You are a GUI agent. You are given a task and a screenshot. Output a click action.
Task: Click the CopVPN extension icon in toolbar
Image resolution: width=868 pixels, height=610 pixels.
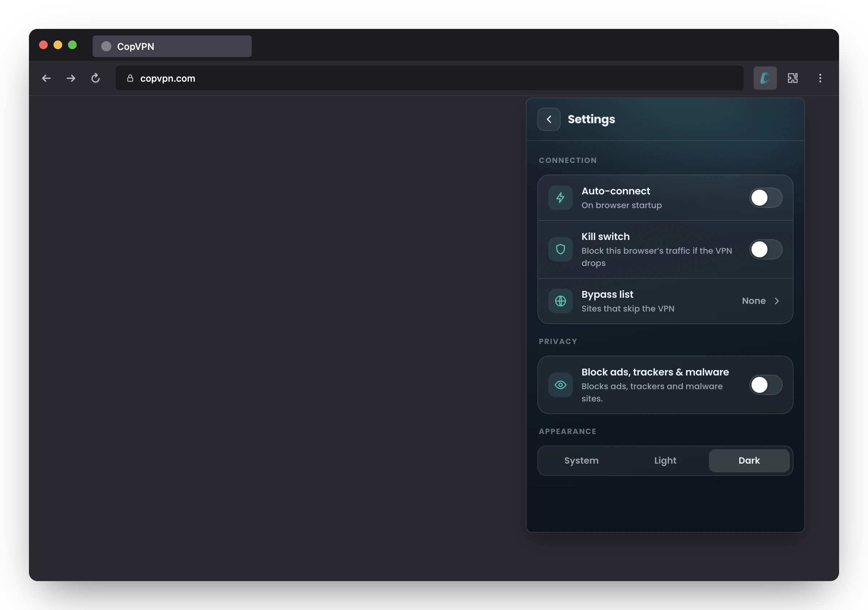(765, 78)
